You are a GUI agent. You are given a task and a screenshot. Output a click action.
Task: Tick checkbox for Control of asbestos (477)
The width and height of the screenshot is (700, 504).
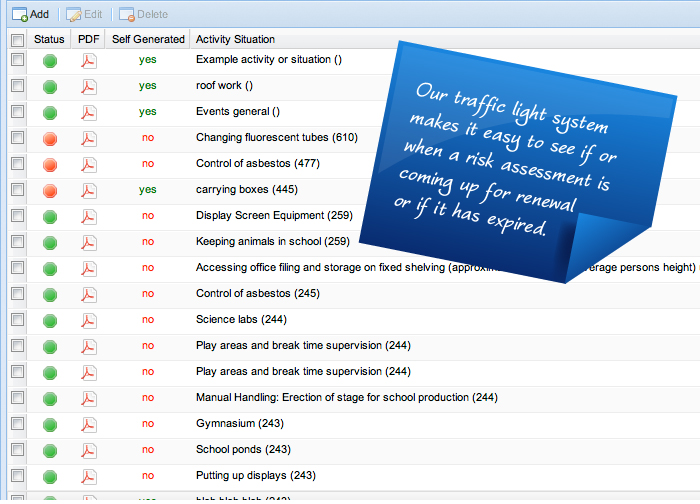tap(17, 163)
